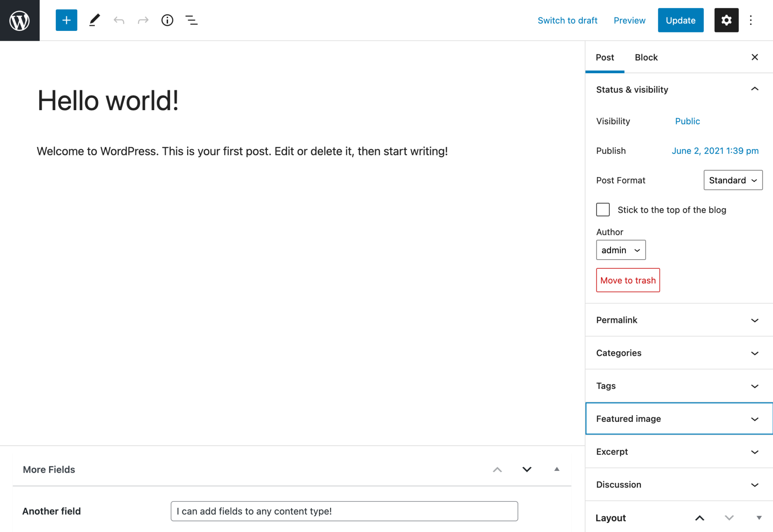This screenshot has height=532, width=773.
Task: Enable Stick to the top of the blog
Action: click(603, 209)
